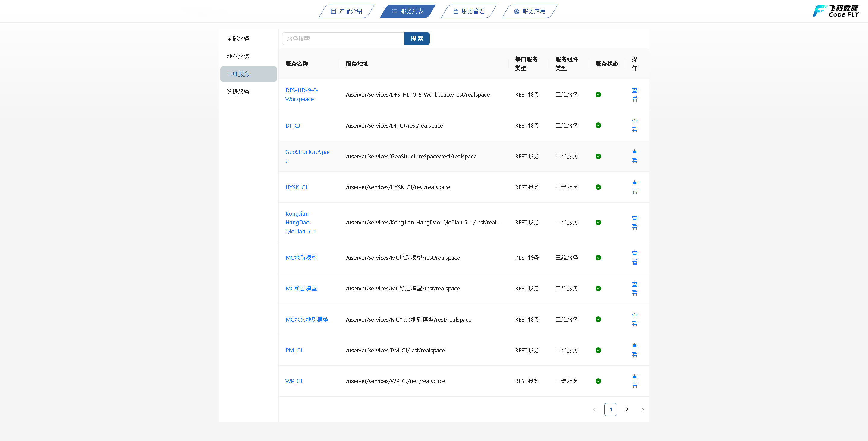The image size is (868, 441).
Task: Click the Code Fly logo
Action: point(835,11)
